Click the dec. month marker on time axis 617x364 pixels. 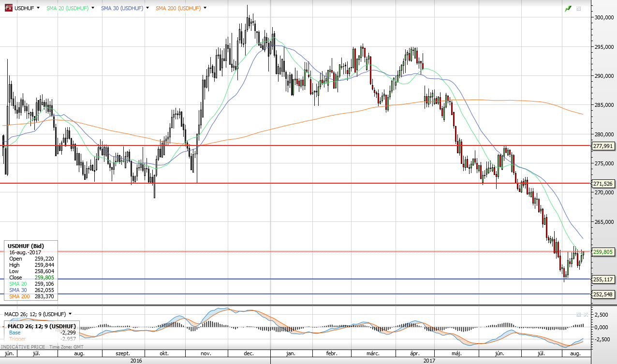click(249, 354)
